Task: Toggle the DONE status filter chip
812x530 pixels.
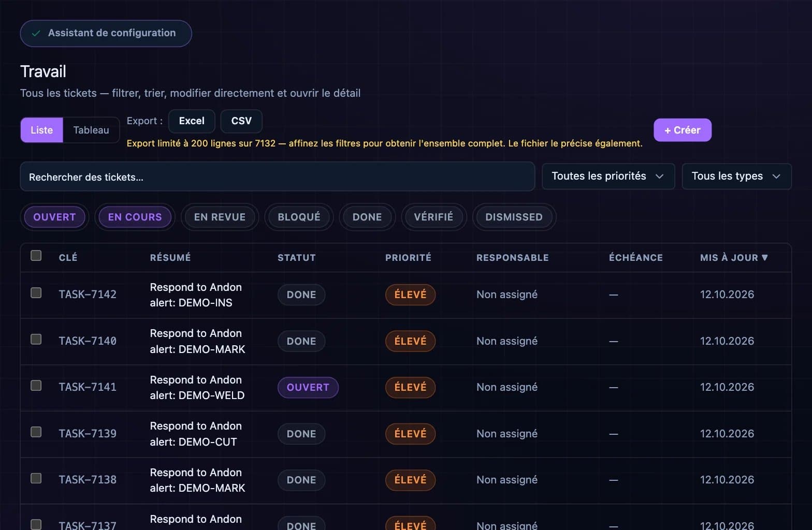Action: (367, 217)
